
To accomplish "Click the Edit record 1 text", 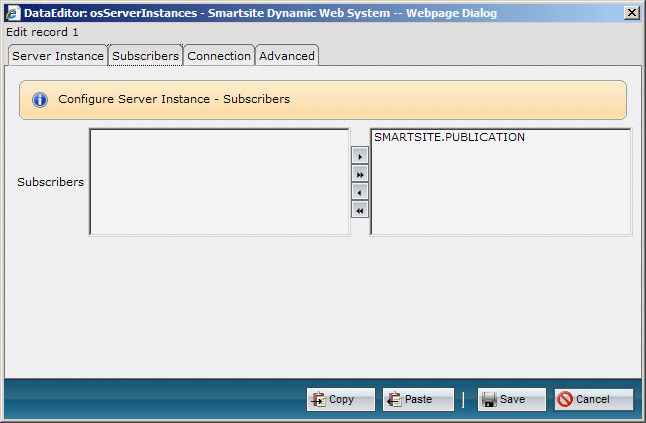I will (42, 32).
